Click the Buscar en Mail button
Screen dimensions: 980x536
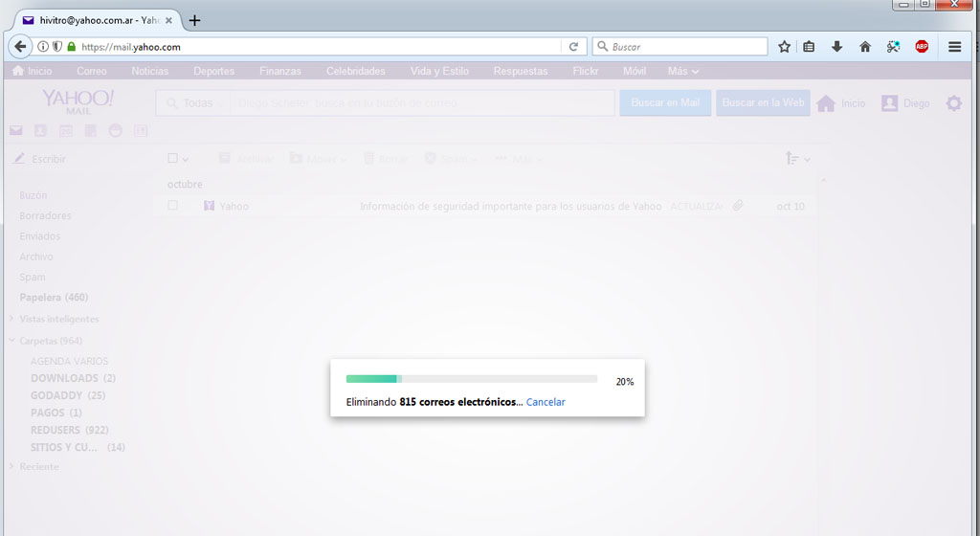click(665, 103)
